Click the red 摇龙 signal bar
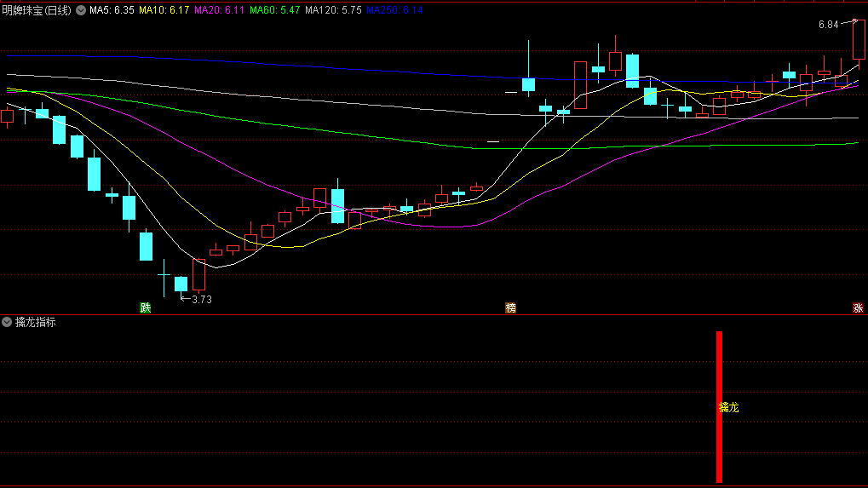This screenshot has height=488, width=868. click(x=720, y=407)
